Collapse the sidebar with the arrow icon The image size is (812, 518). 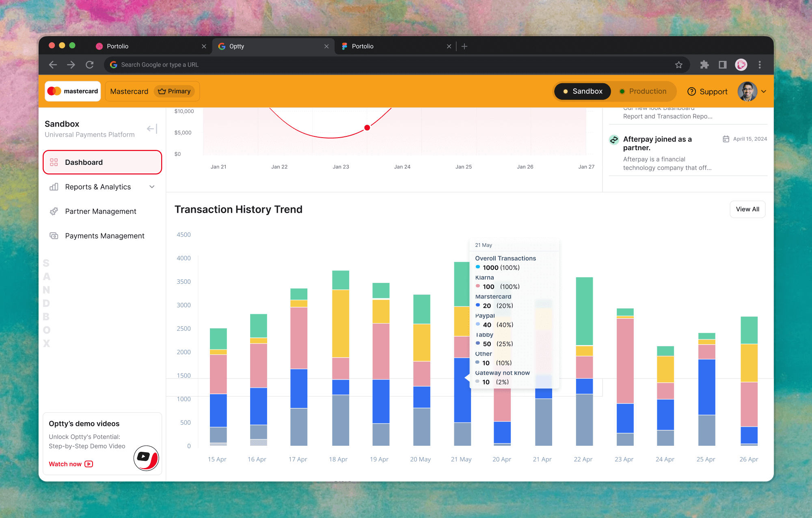click(152, 129)
